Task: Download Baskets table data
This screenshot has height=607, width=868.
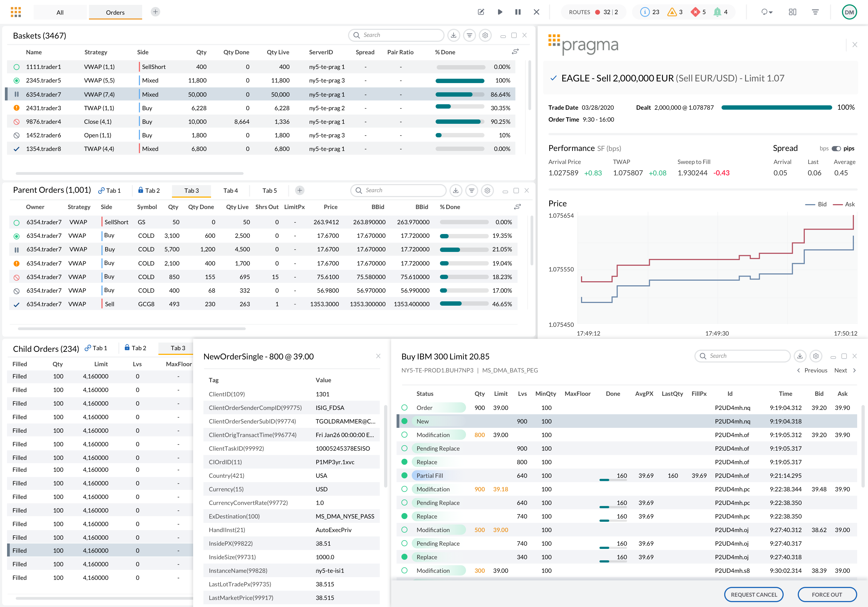Action: [453, 35]
